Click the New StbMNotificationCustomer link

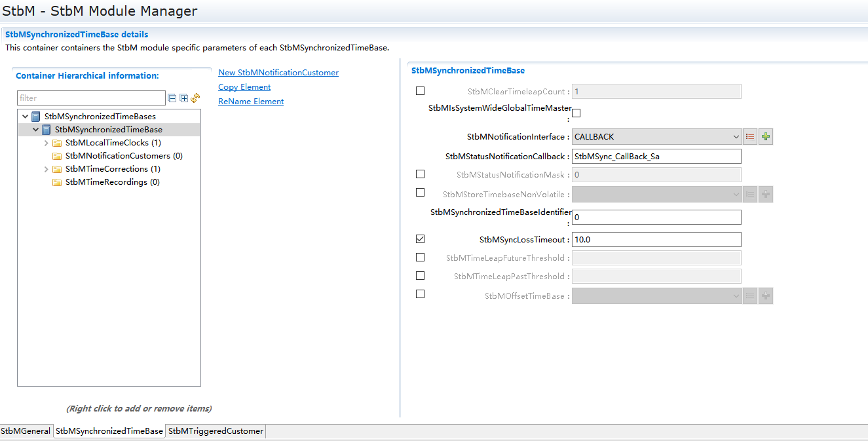pyautogui.click(x=278, y=73)
